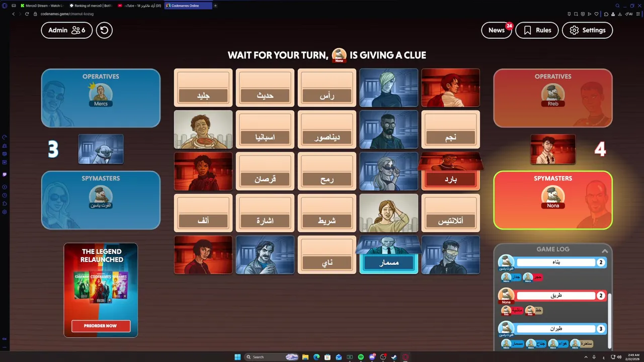The image size is (644, 362).
Task: Select the word card ديناصور
Action: 327,130
